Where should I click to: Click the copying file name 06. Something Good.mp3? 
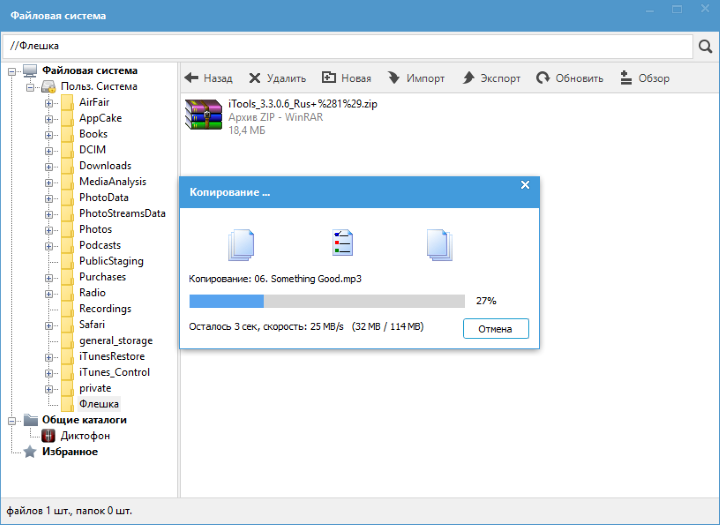(308, 279)
